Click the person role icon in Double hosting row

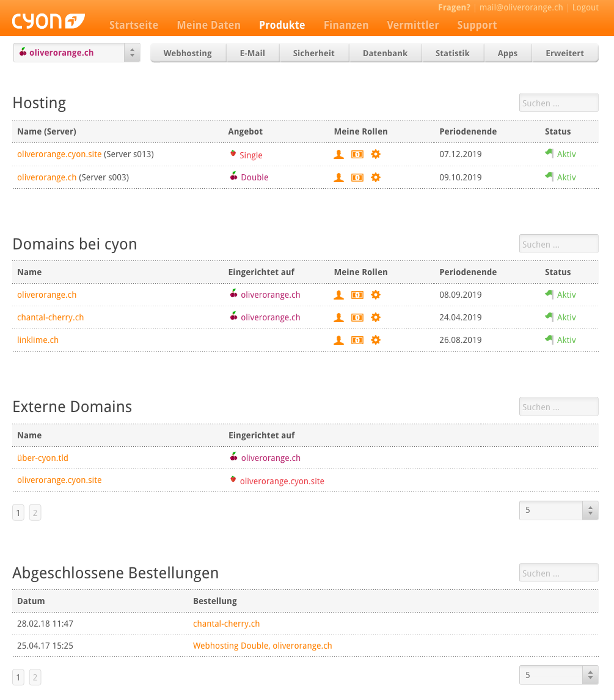click(338, 178)
